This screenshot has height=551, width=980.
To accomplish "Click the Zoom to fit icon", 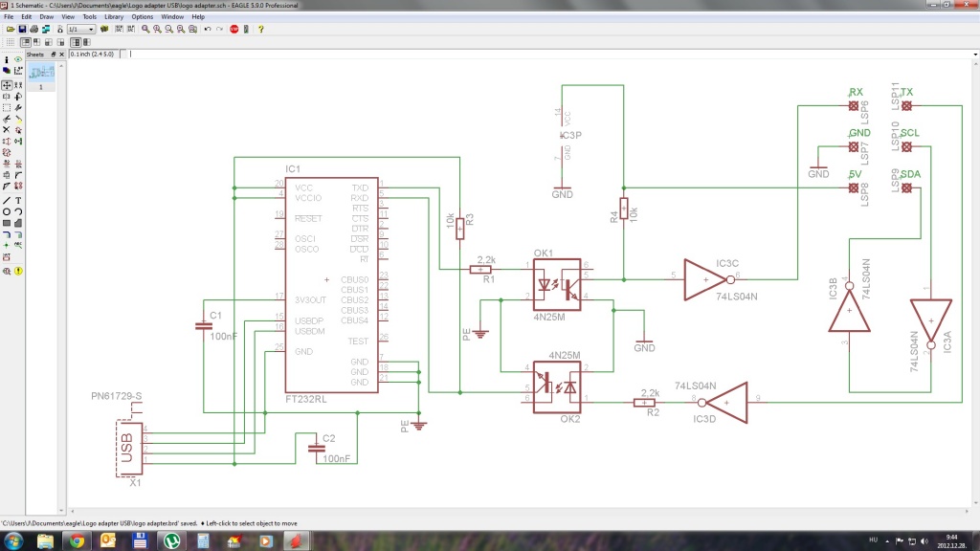I will [145, 30].
